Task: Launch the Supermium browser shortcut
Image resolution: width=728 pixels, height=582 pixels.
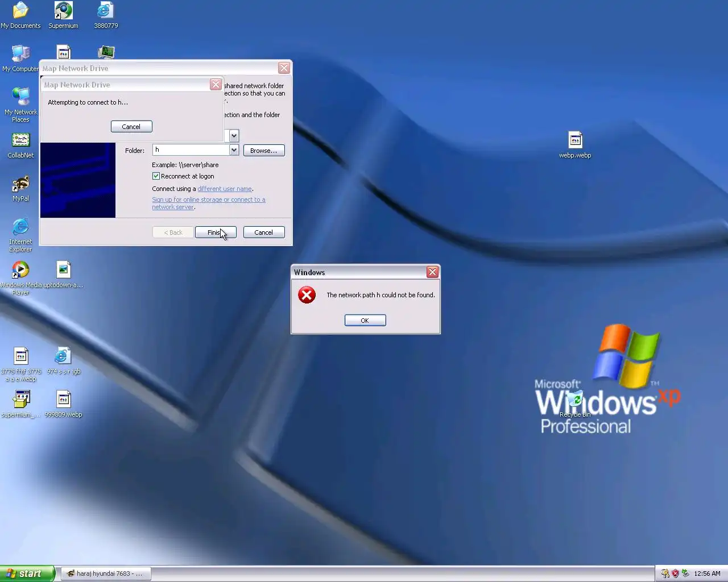Action: 63,15
